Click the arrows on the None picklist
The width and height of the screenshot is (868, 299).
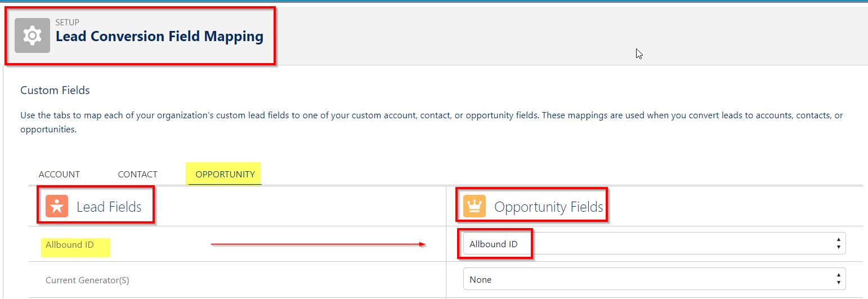pyautogui.click(x=838, y=279)
